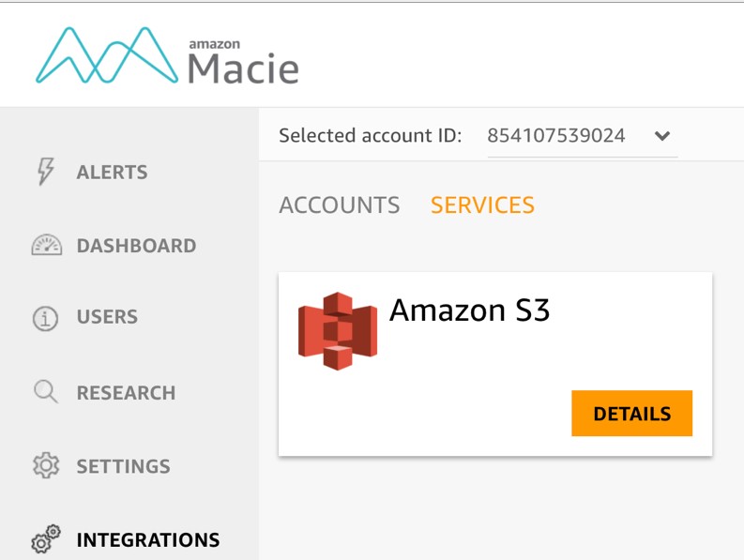Click the Dashboard gauge icon
744x560 pixels.
tap(47, 246)
